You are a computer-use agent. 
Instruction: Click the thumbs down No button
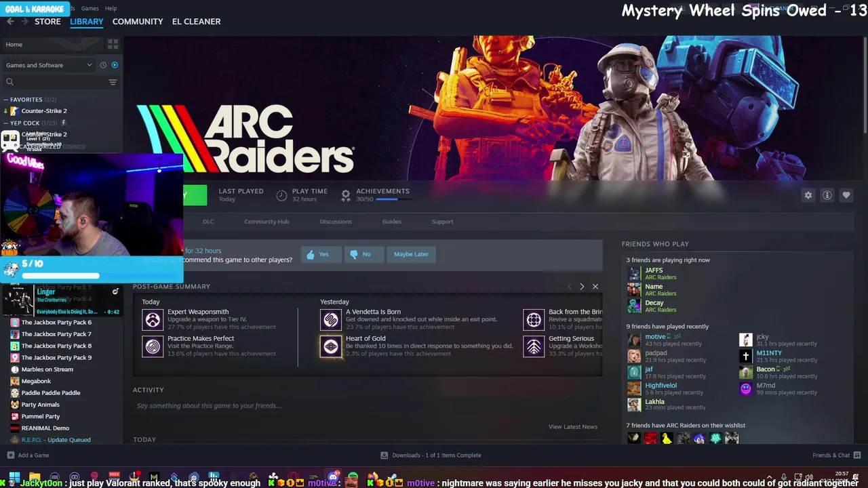point(363,254)
